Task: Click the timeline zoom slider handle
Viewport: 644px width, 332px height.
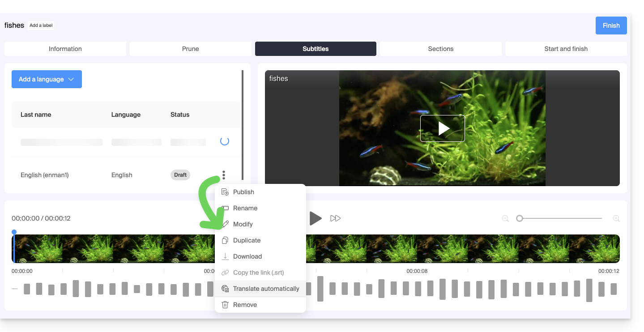Action: click(x=520, y=218)
